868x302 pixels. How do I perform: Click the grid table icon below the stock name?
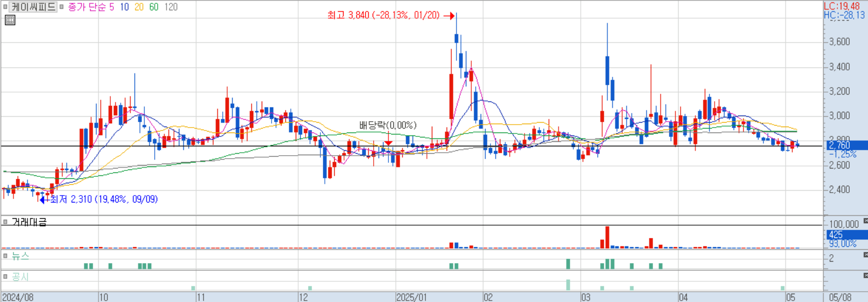pyautogui.click(x=10, y=20)
